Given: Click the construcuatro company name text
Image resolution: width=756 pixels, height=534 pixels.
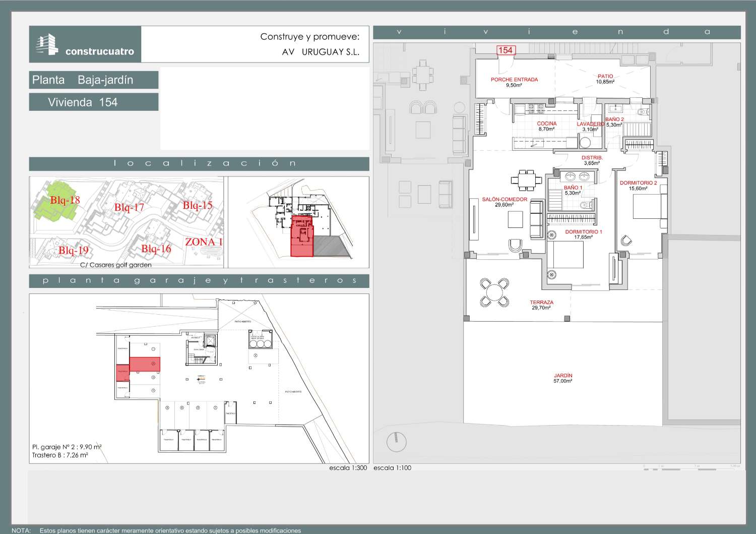Looking at the screenshot, I should coord(100,51).
